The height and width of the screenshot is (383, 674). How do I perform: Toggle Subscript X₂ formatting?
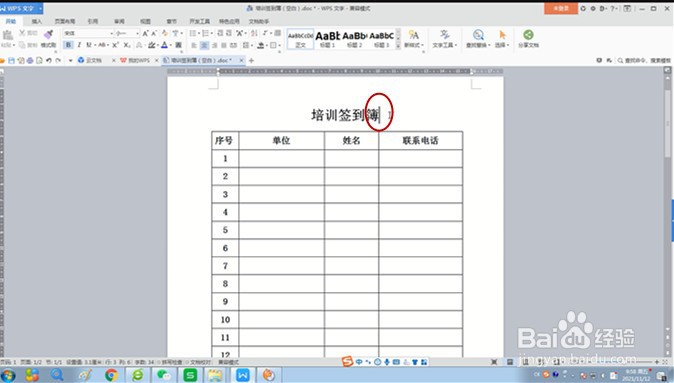click(127, 45)
